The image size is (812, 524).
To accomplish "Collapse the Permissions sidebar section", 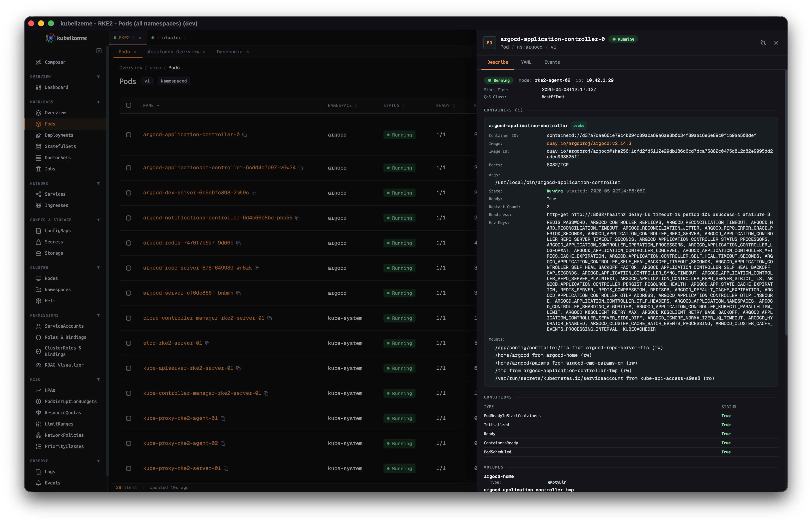I will tap(98, 315).
